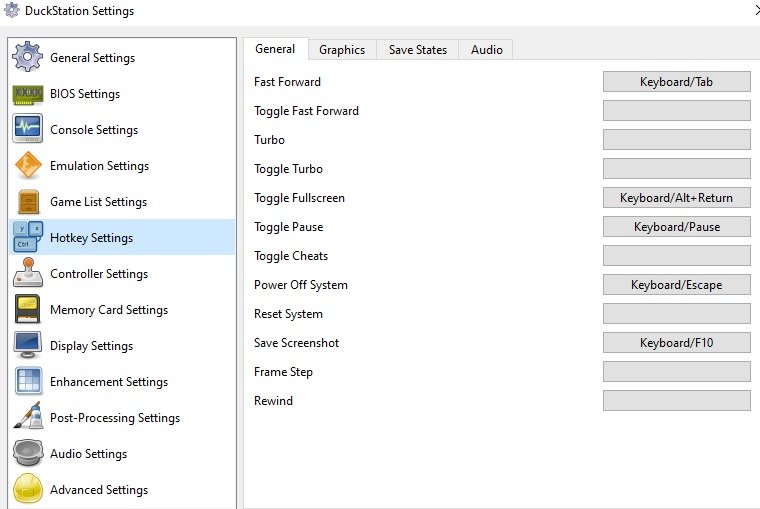Switch to the Audio hotkeys tab
The image size is (760, 509).
486,50
